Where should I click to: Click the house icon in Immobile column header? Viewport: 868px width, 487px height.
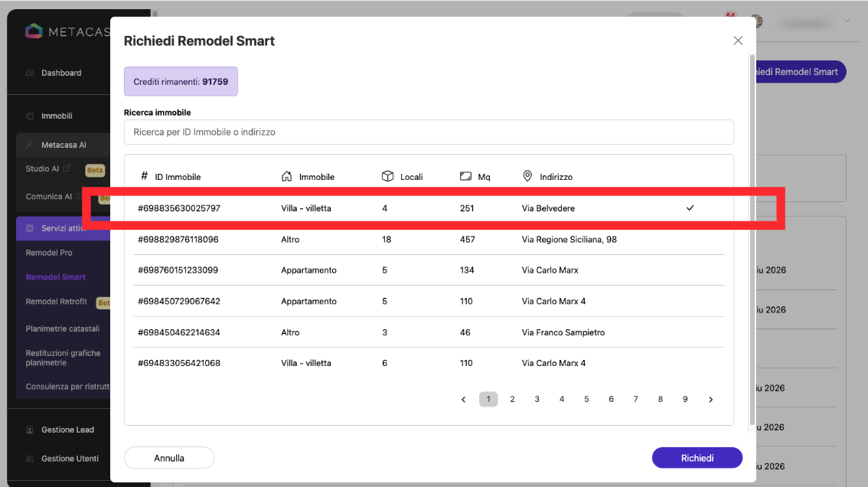(287, 176)
